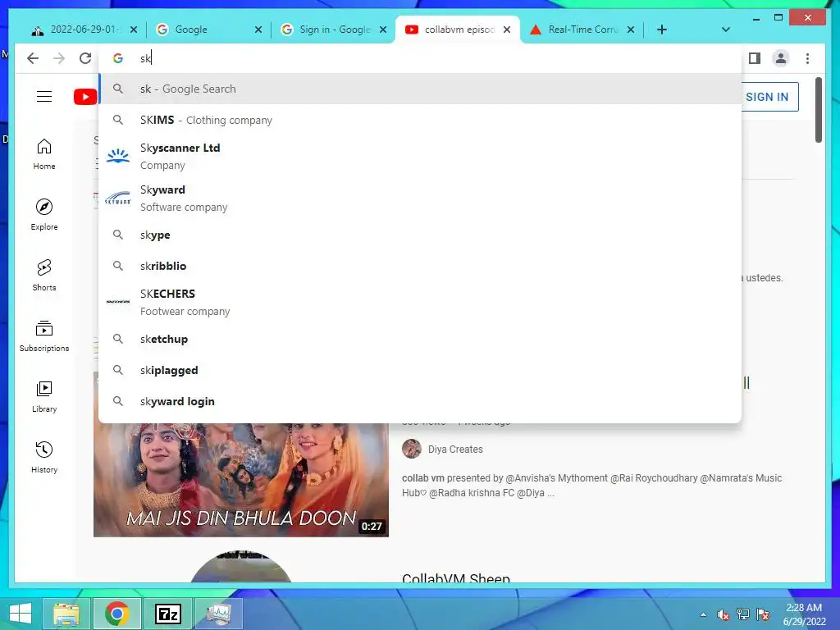Open File Explorer from taskbar
The width and height of the screenshot is (840, 630).
pos(66,614)
